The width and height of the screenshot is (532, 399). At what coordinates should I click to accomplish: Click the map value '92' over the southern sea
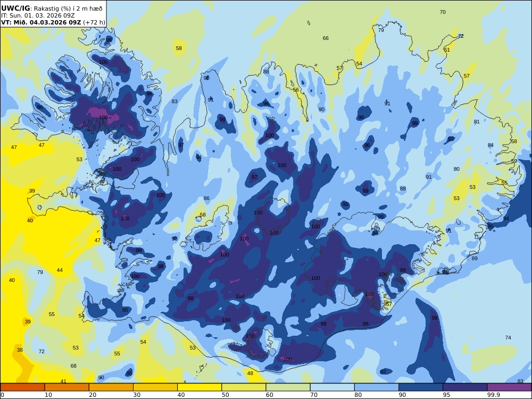[383, 372]
